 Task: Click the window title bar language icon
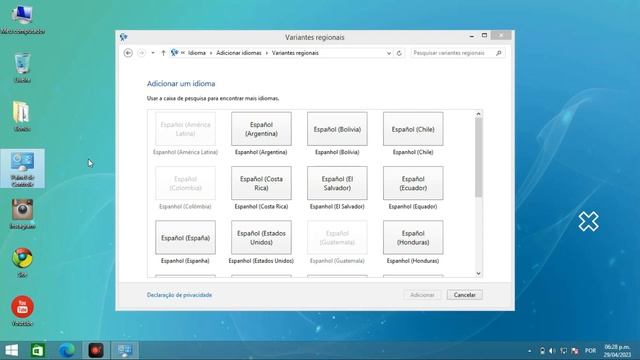[124, 37]
